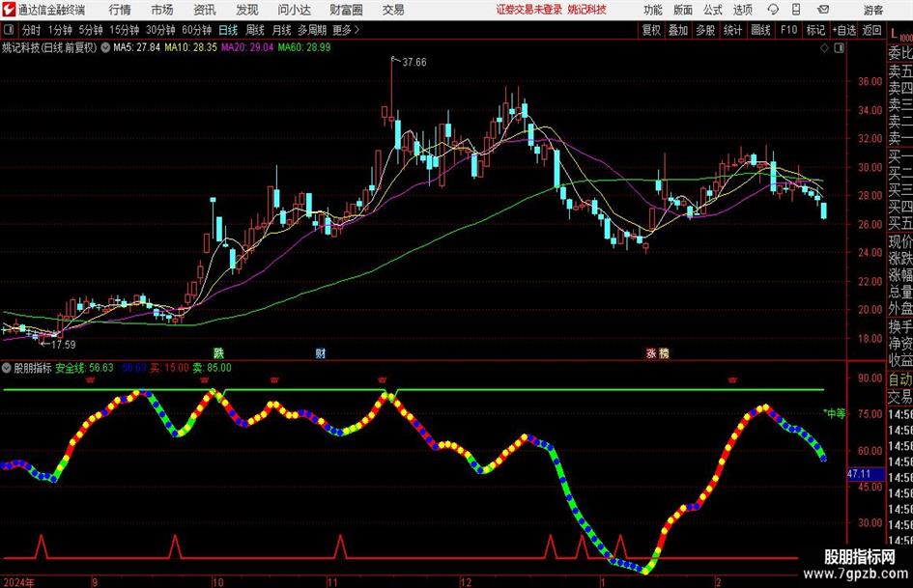Viewport: 913px width, 588px height.
Task: Click the 游客 guest account label
Action: pyautogui.click(x=872, y=10)
